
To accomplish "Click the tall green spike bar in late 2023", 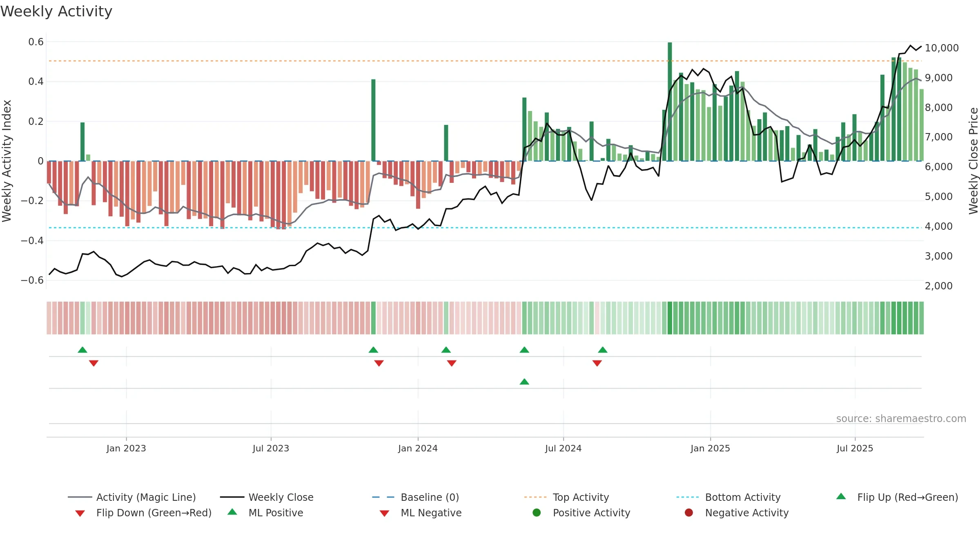I will click(373, 120).
